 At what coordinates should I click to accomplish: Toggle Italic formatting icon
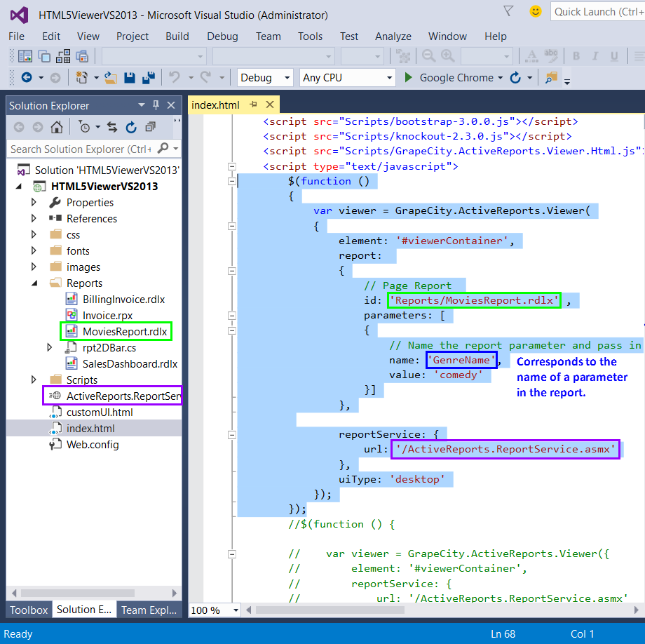tap(595, 56)
